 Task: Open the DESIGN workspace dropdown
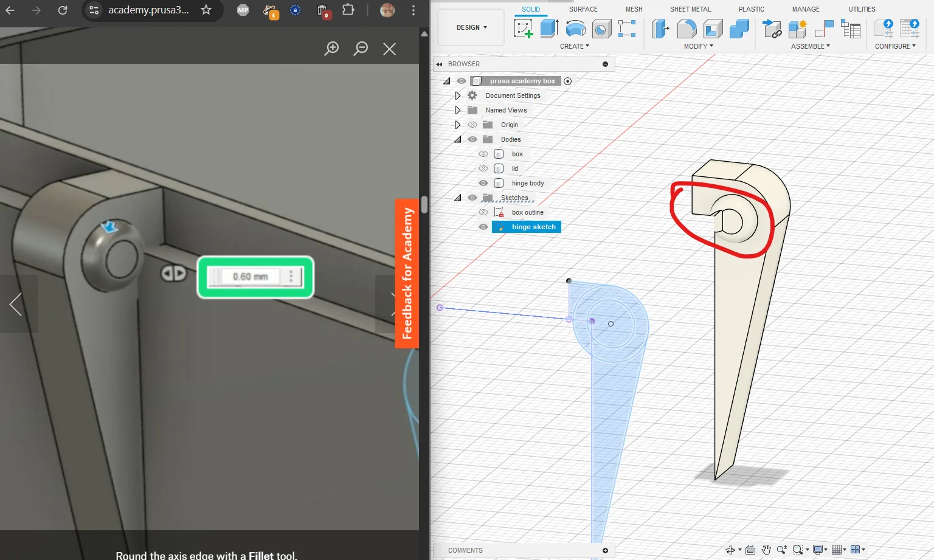(471, 27)
